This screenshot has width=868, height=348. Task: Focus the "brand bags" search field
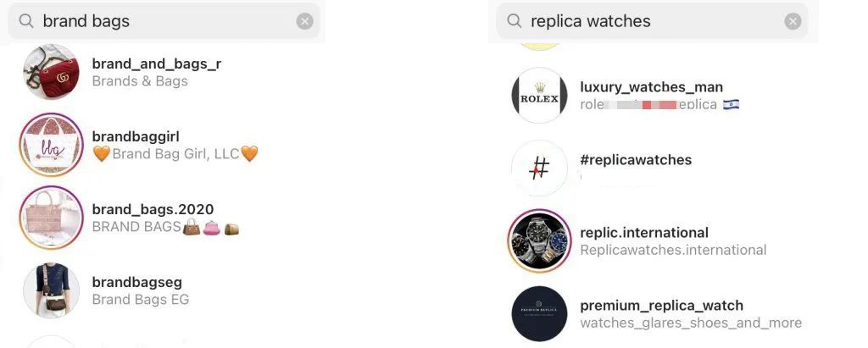[164, 21]
